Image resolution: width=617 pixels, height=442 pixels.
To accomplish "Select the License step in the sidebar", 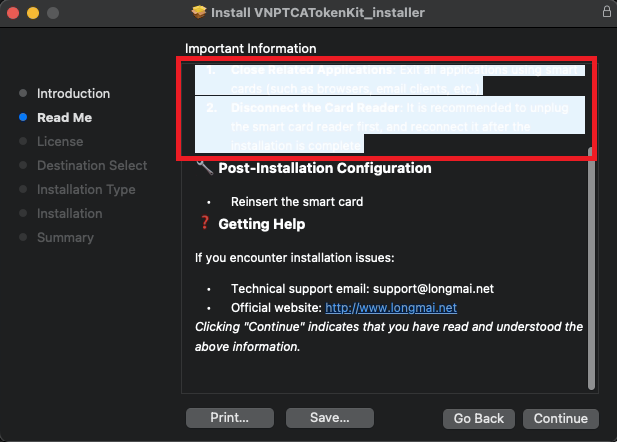I will coord(60,141).
